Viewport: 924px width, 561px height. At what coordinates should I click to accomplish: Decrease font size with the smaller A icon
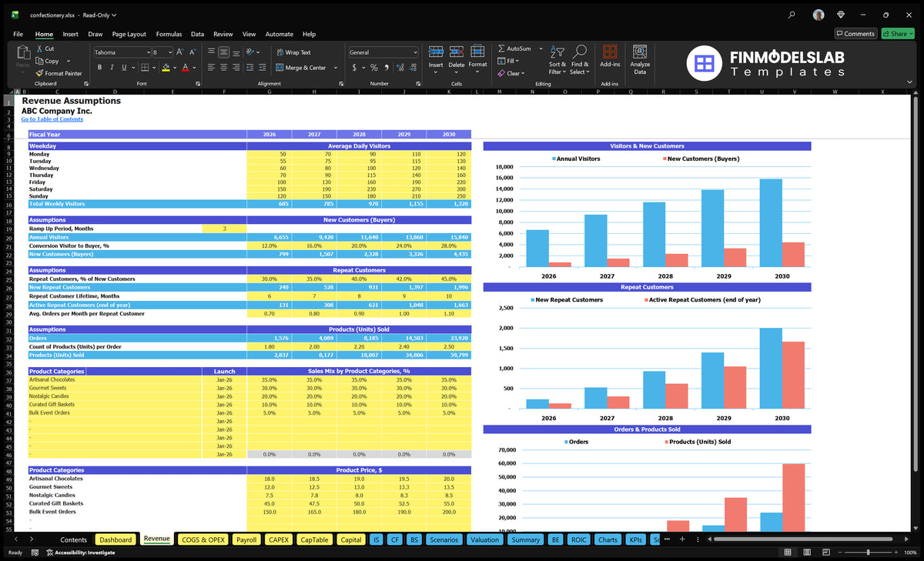(x=192, y=52)
